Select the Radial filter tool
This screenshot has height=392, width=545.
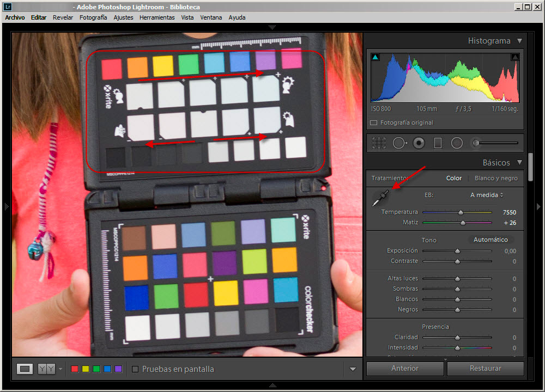(x=457, y=143)
